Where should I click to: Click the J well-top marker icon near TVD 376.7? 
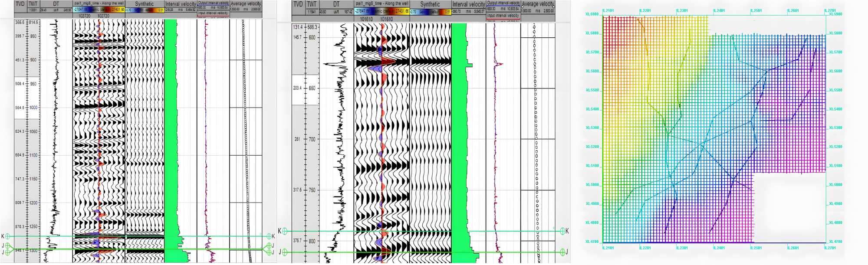point(285,252)
